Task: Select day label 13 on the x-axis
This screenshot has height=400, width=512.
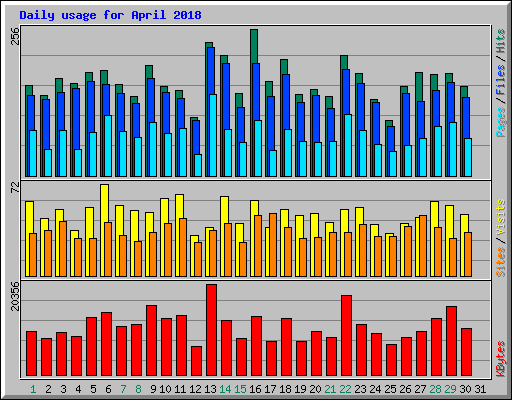Action: tap(210, 389)
